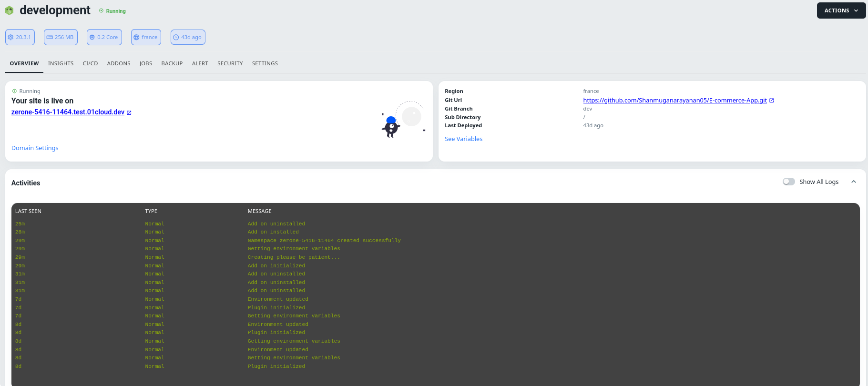The height and width of the screenshot is (386, 868).
Task: Switch to the CI/CD tab
Action: pos(90,63)
